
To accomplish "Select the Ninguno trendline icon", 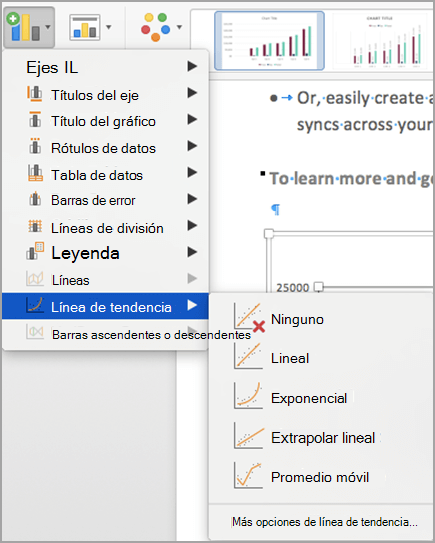I will [249, 317].
